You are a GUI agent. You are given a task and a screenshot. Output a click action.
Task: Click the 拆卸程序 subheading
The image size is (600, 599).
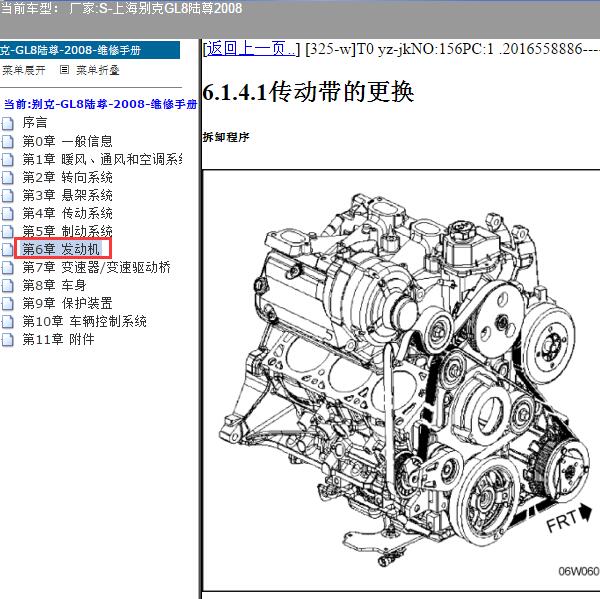(x=226, y=137)
